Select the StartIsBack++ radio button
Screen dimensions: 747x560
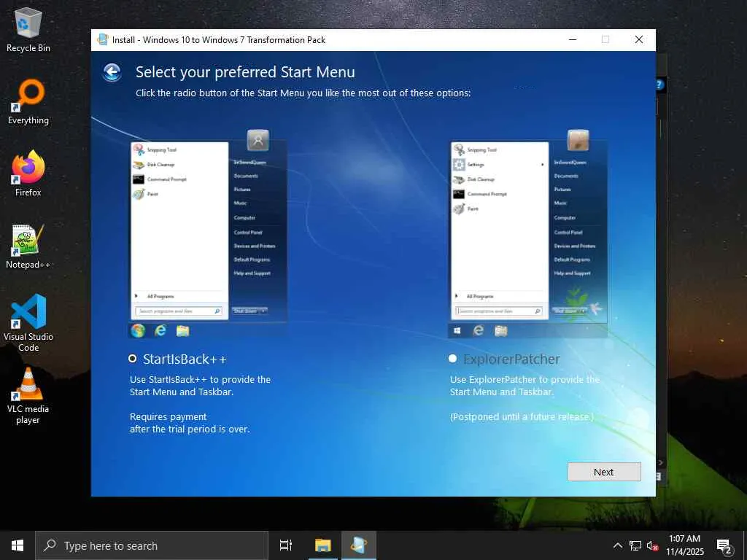coord(133,359)
